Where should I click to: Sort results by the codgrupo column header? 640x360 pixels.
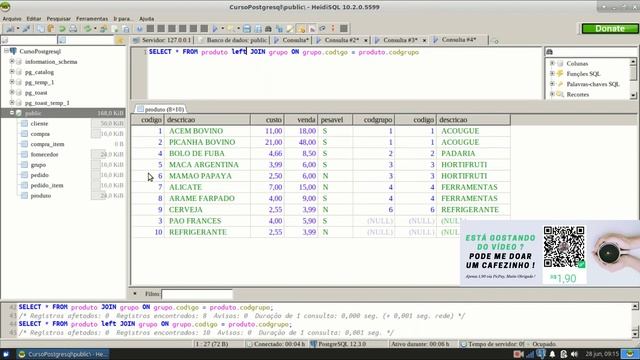(x=373, y=120)
